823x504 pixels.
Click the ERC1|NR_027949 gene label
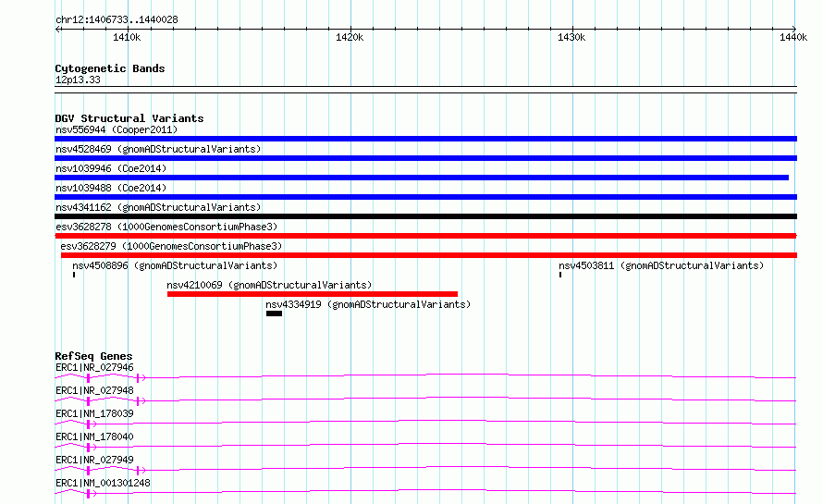tap(94, 460)
